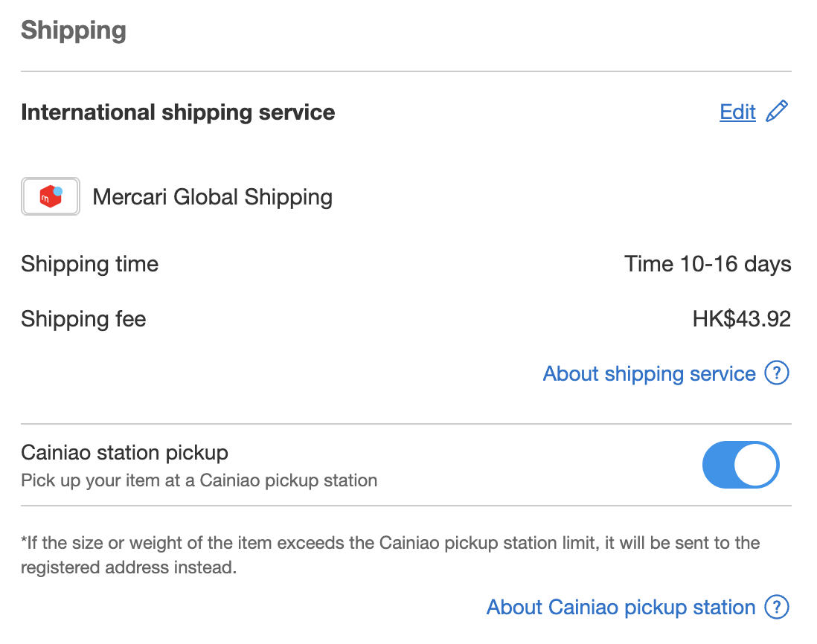Select the Mercari Global Shipping label

(213, 197)
